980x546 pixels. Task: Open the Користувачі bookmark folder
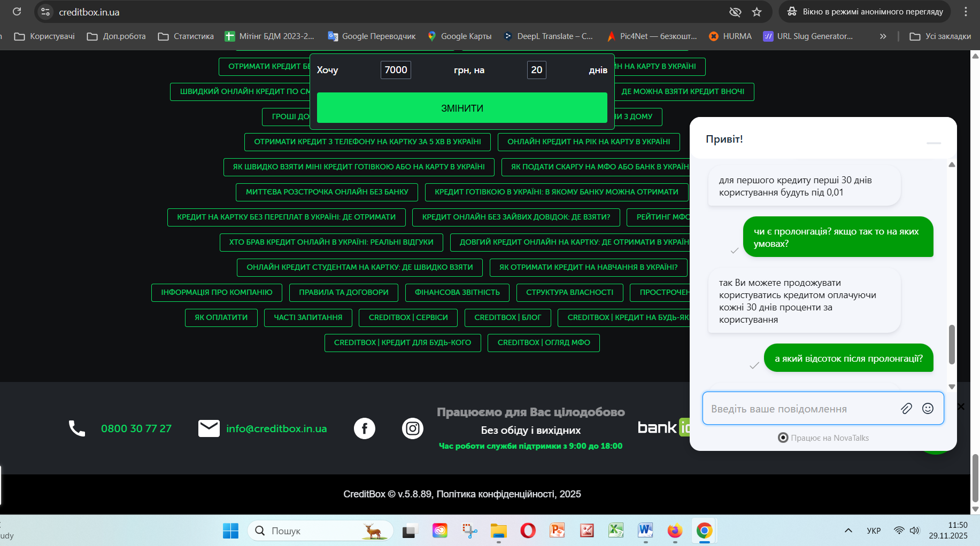[44, 36]
